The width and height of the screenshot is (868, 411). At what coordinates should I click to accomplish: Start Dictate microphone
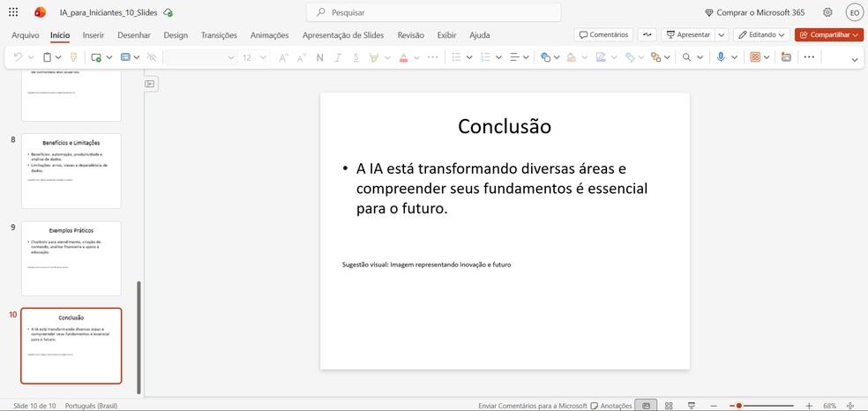click(x=720, y=57)
